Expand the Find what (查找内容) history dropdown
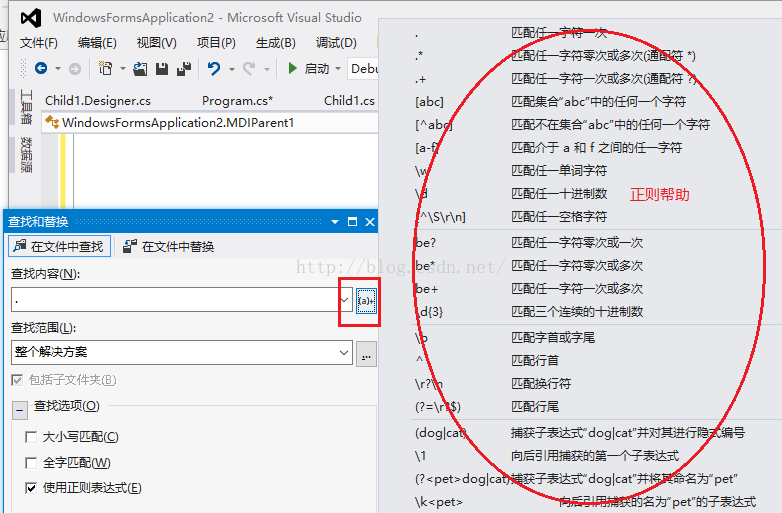Image resolution: width=782 pixels, height=513 pixels. [344, 300]
